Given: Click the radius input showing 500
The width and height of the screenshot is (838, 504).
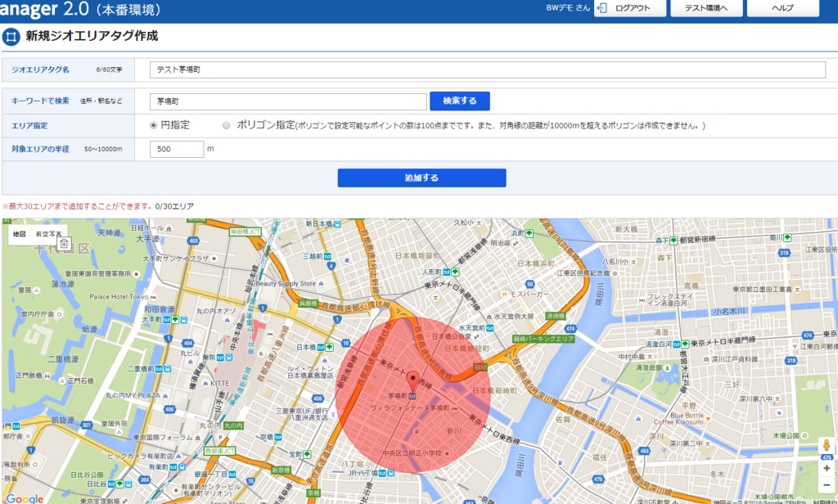Looking at the screenshot, I should tap(177, 149).
